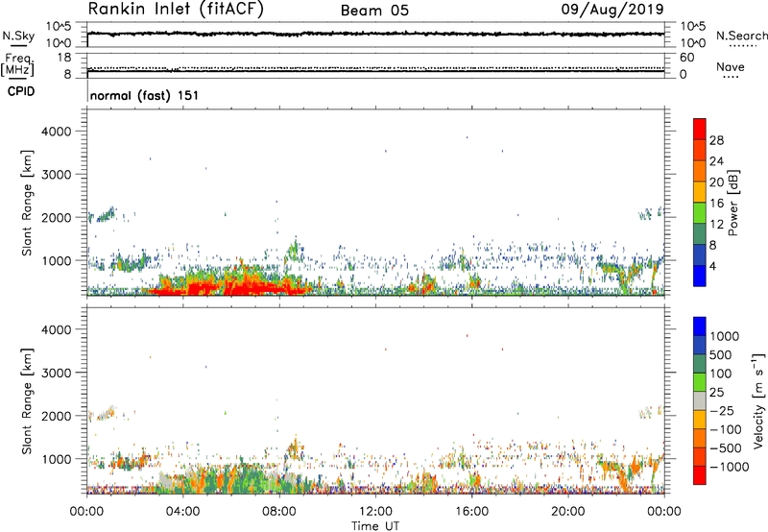Click the 20:00 time axis label
This screenshot has width=768, height=532.
point(567,512)
